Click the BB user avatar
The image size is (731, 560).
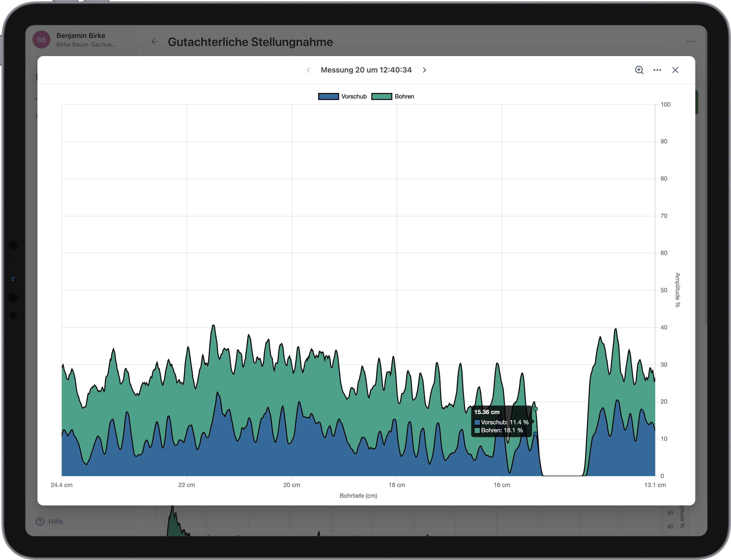(41, 40)
